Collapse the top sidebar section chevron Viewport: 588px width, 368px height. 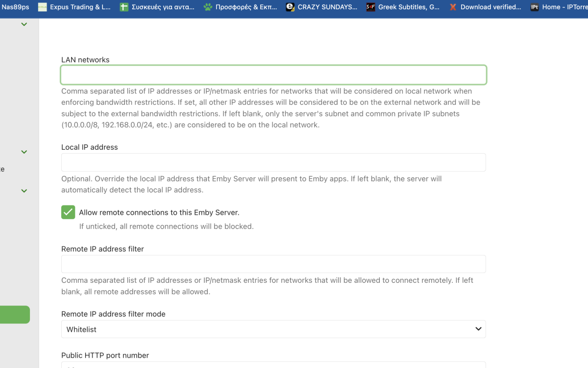[24, 23]
